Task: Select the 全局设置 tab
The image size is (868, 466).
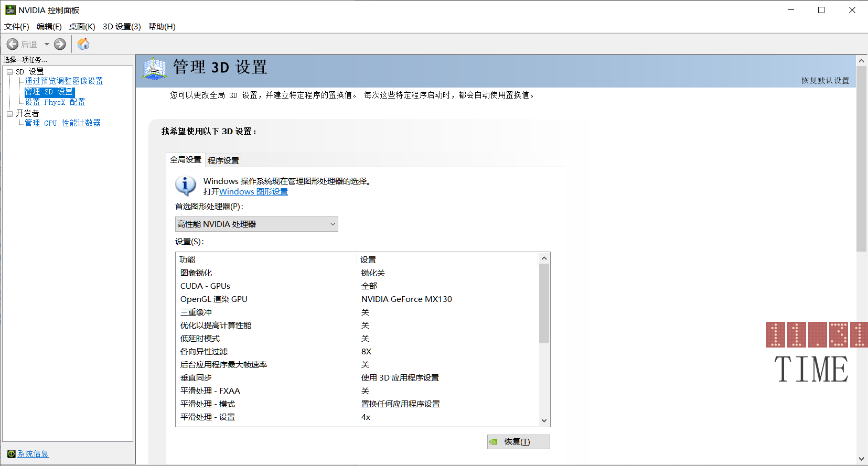Action: (186, 160)
